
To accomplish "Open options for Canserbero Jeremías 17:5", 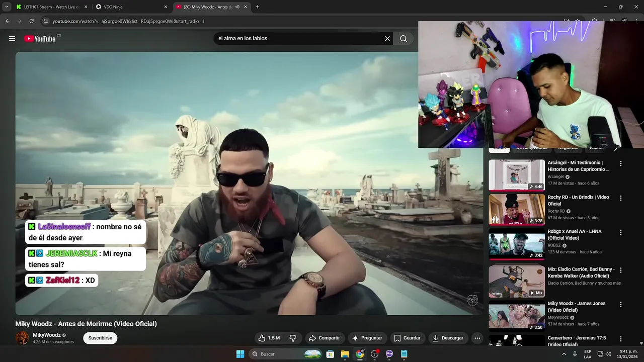I will point(621,339).
